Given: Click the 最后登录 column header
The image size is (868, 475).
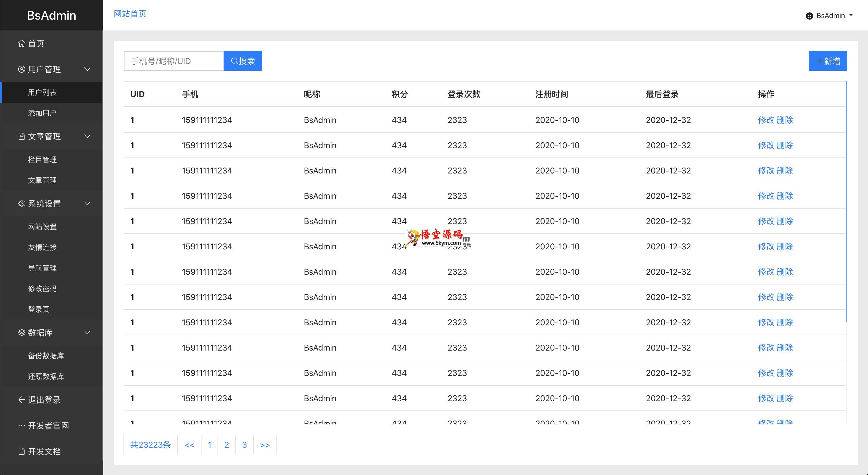Looking at the screenshot, I should tap(662, 94).
